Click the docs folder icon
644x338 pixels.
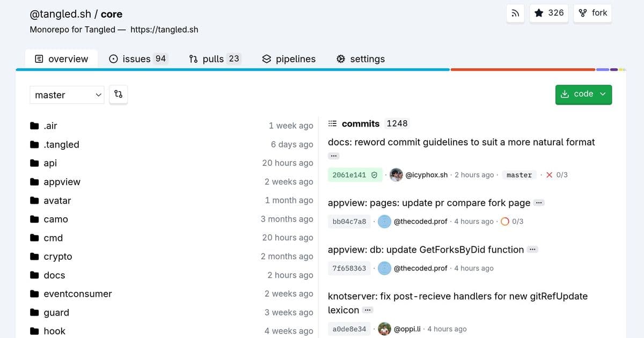[x=33, y=275]
